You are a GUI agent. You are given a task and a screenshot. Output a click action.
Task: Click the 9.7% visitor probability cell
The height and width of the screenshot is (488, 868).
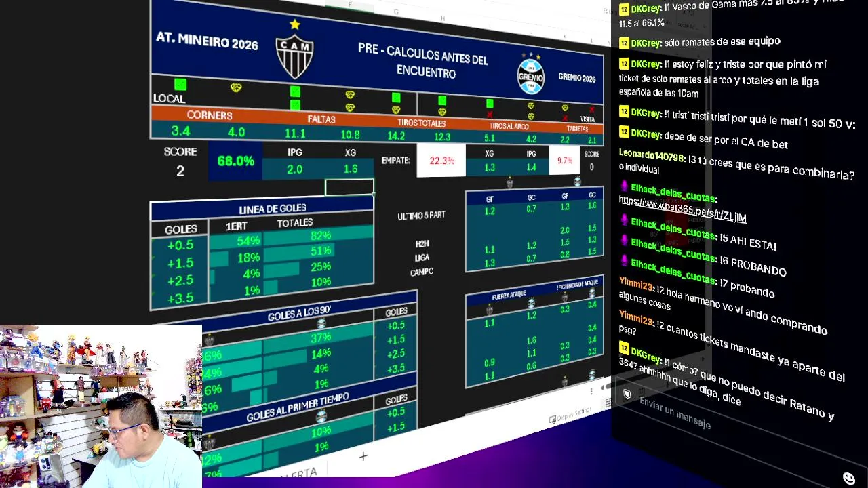coord(564,161)
